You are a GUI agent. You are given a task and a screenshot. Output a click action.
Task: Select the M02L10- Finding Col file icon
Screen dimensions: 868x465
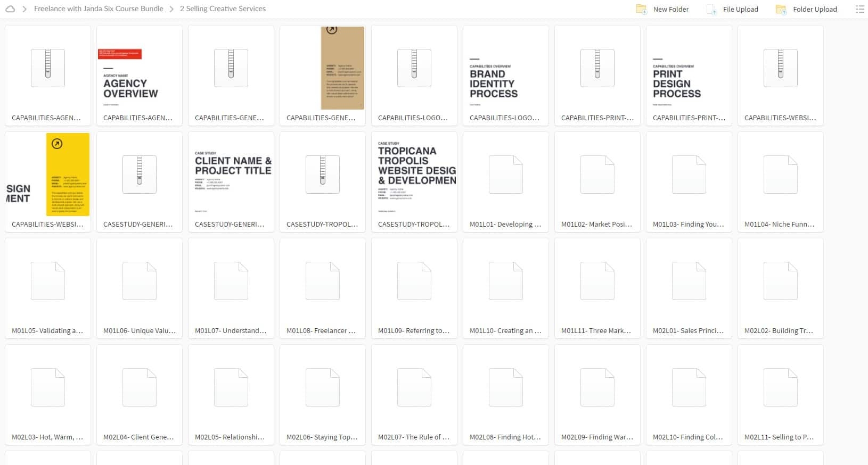tap(689, 387)
